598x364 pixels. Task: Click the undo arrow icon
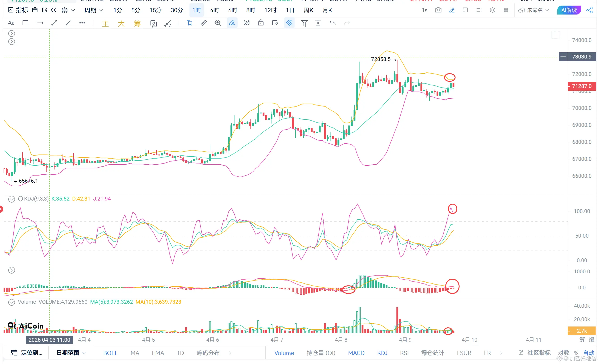332,23
